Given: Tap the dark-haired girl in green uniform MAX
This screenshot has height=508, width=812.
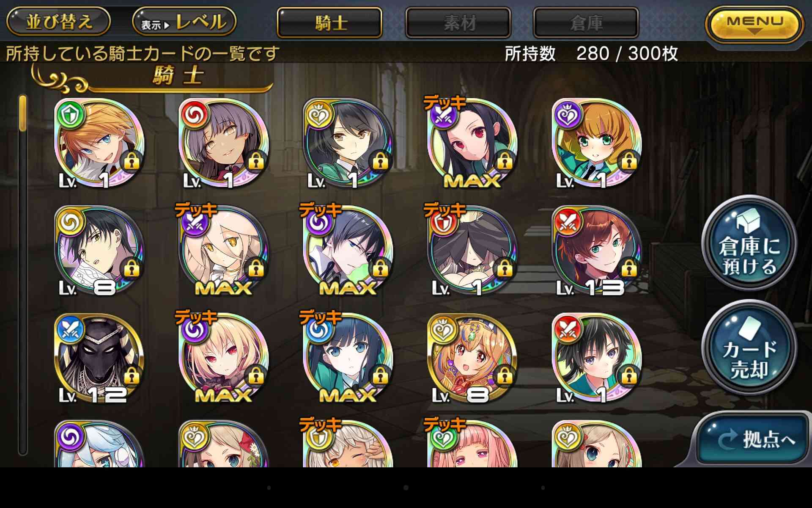Looking at the screenshot, I should point(348,358).
